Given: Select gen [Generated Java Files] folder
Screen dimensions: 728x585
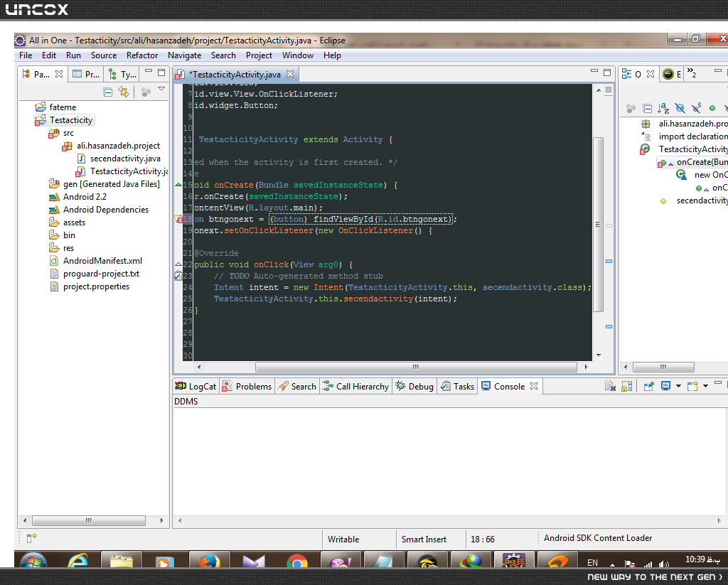Looking at the screenshot, I should (x=112, y=184).
